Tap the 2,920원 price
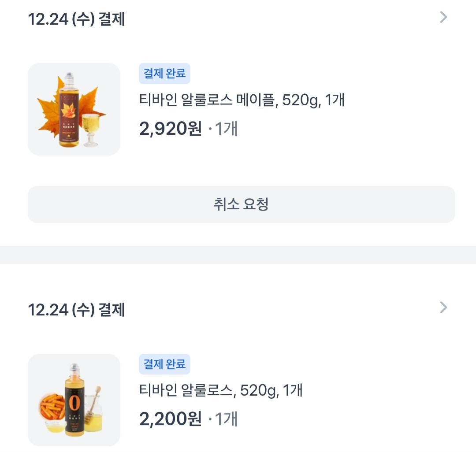Screen dimensions: 476x452 (x=170, y=129)
